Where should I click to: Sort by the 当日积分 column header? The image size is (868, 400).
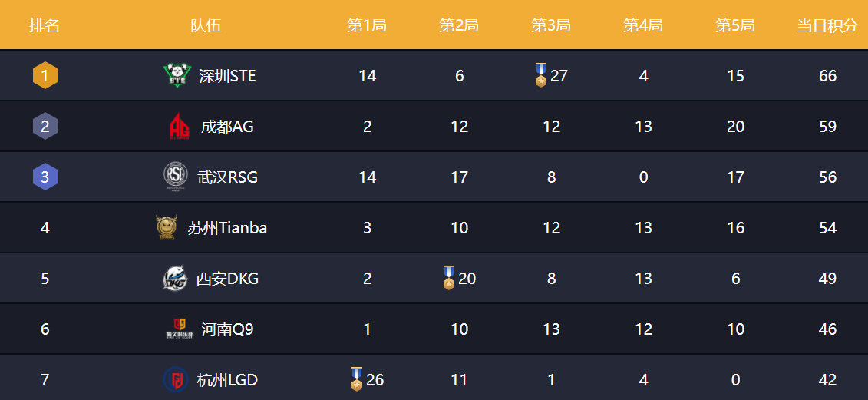coord(827,25)
